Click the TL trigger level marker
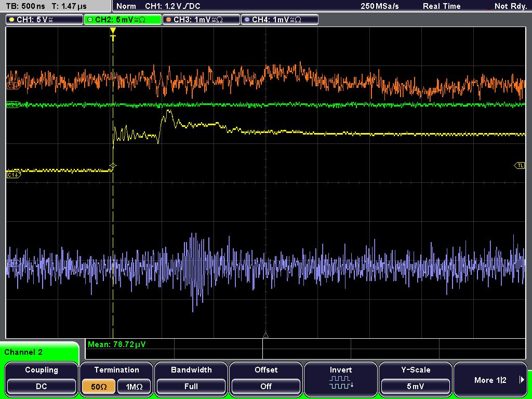The height and width of the screenshot is (399, 532). pyautogui.click(x=520, y=166)
